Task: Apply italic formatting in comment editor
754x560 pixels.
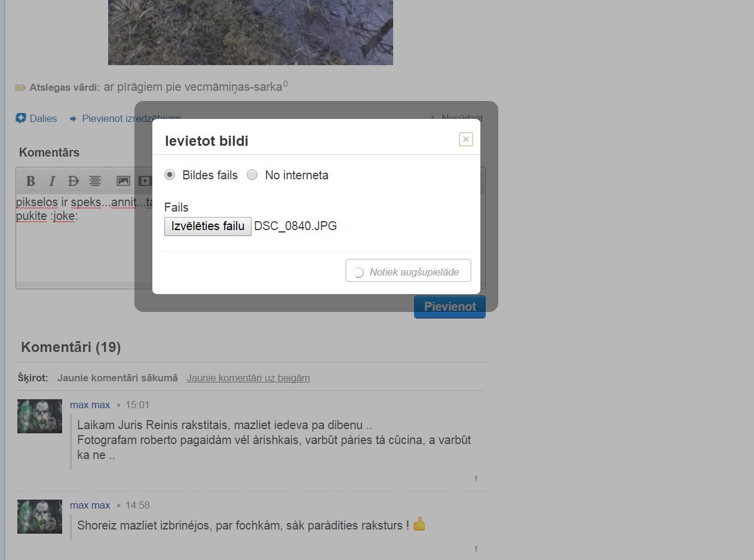Action: 52,181
